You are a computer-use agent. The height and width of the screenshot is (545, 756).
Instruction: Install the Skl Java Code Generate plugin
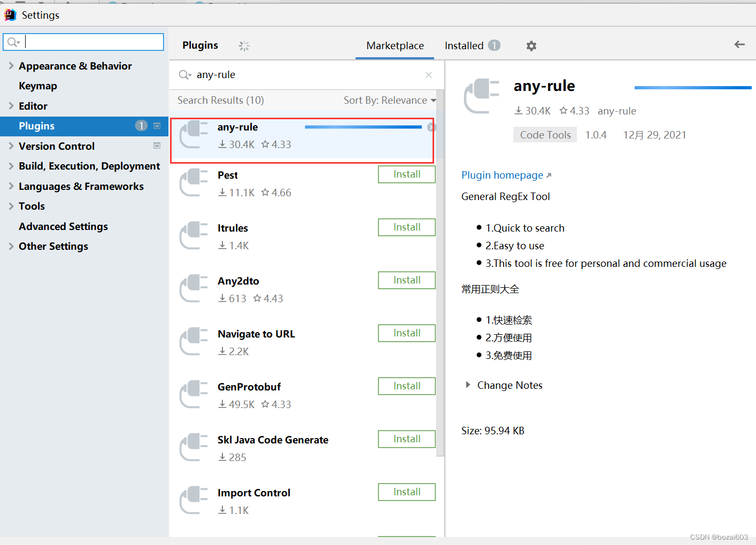tap(407, 439)
